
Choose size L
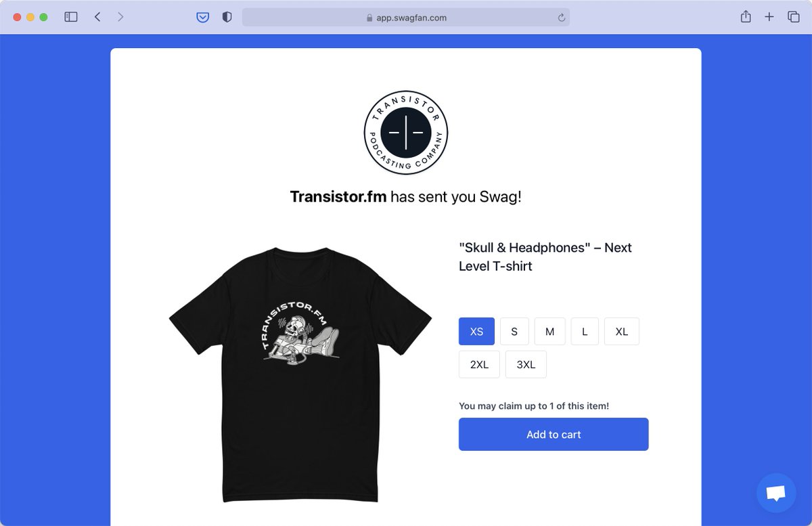click(x=585, y=332)
